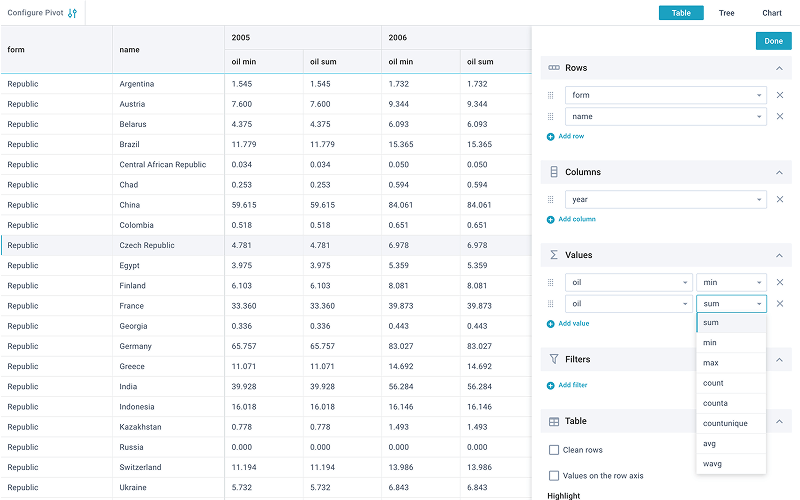Pick avg from the operation list
Viewport: 800px width, 500px height.
click(731, 443)
